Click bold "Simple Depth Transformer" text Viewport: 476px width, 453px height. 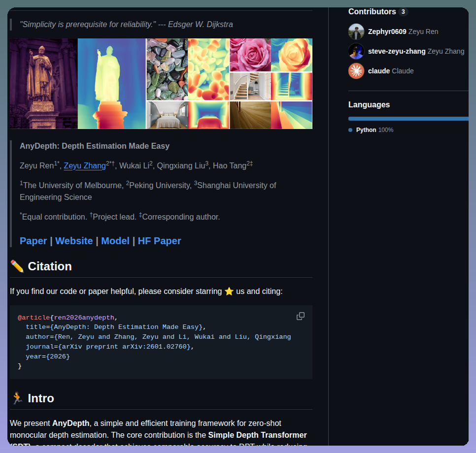coord(257,435)
